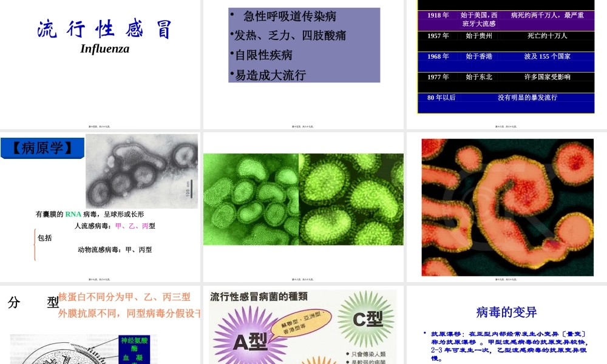Select the title slide reading 流行性感冒
The image size is (607, 364).
[105, 27]
